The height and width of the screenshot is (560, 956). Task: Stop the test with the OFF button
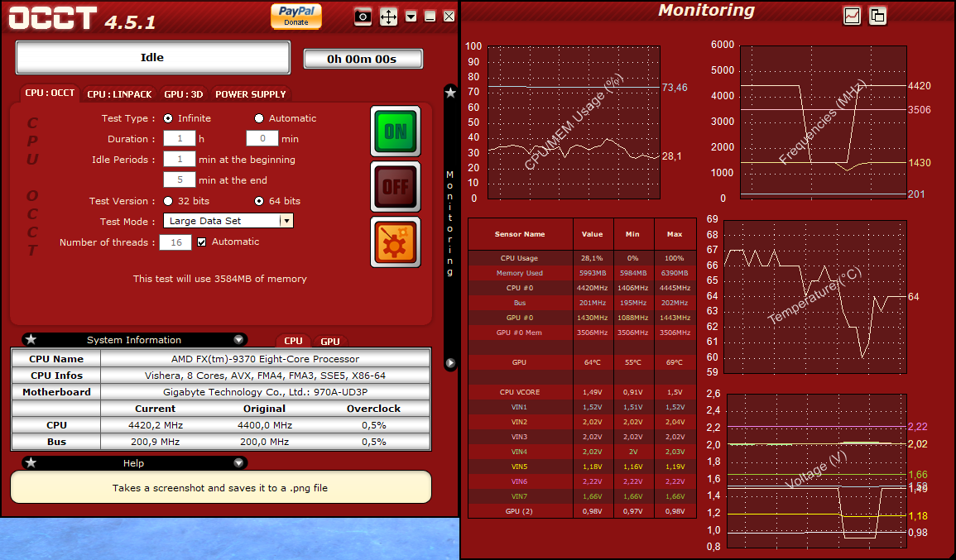[396, 186]
